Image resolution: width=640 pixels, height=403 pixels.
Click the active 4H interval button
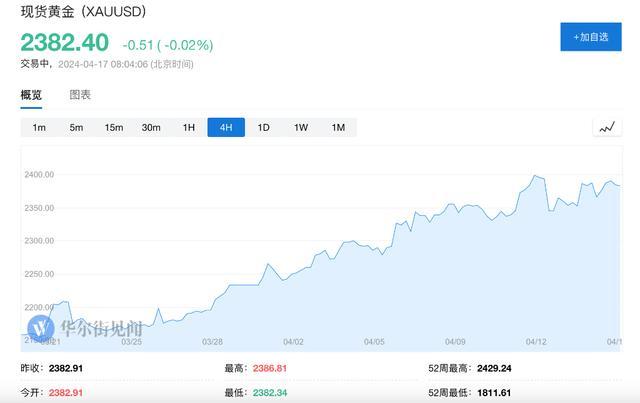pyautogui.click(x=226, y=127)
